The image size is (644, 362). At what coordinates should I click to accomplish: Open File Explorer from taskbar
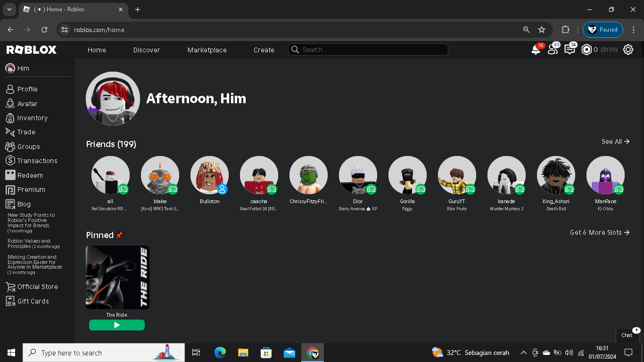coord(243,353)
